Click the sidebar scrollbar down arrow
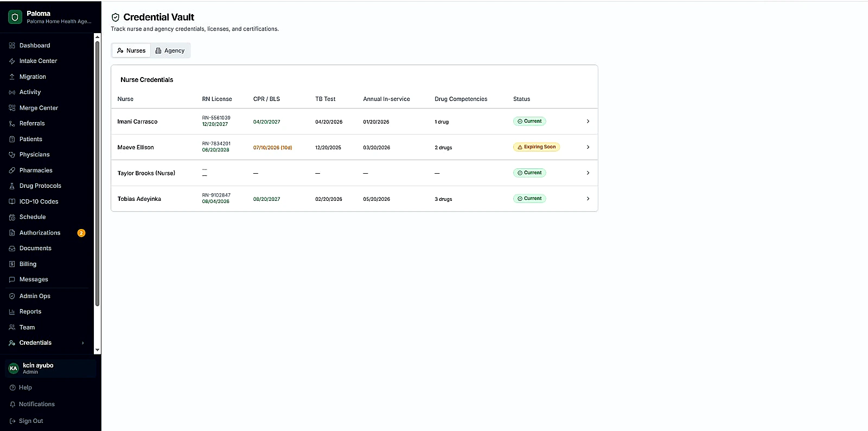 coord(97,351)
